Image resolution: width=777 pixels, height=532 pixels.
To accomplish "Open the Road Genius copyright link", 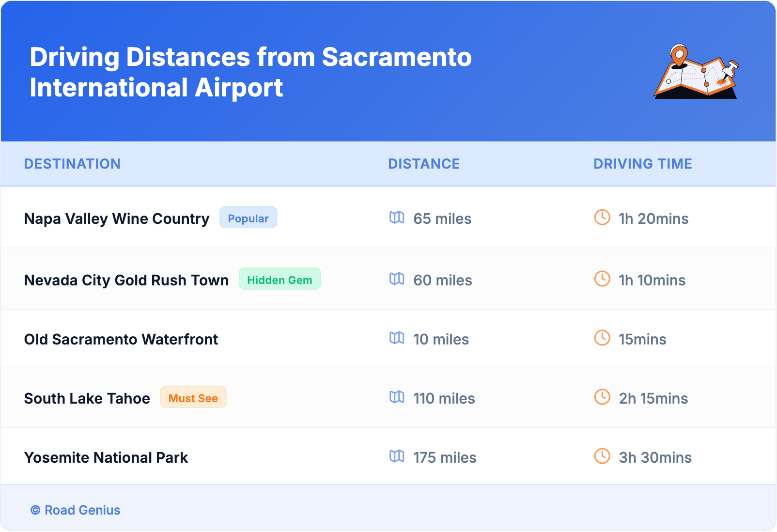I will 76,510.
